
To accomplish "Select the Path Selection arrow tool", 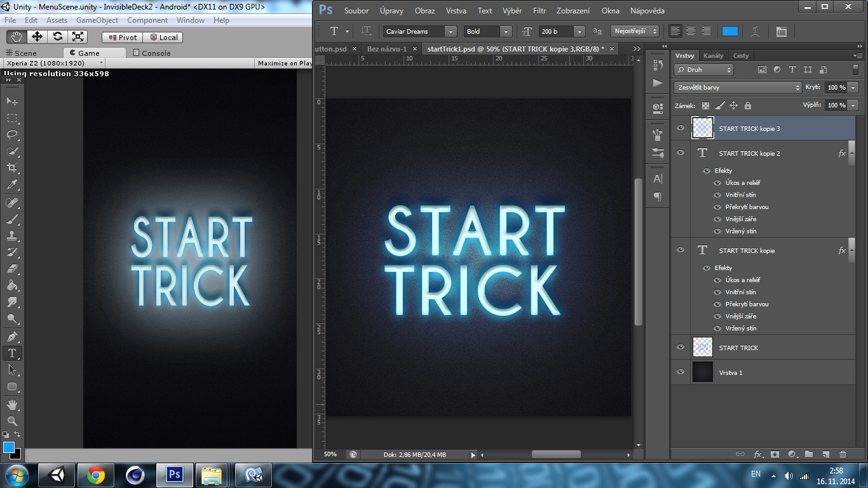I will (12, 370).
